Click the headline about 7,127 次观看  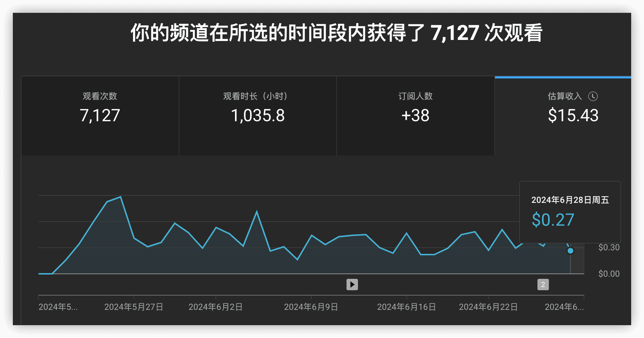[336, 33]
